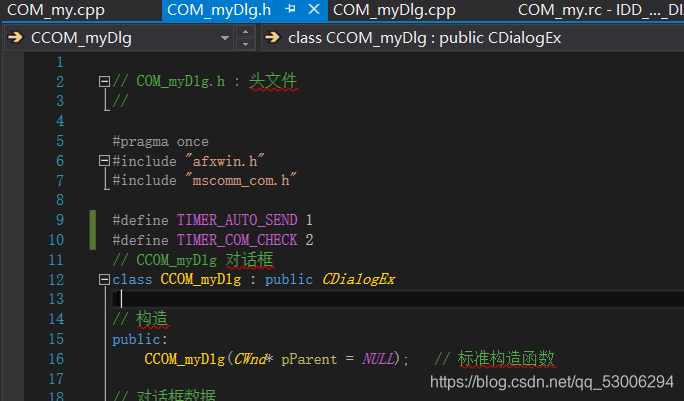The width and height of the screenshot is (684, 401).
Task: Click the '标准构造函数' comment
Action: click(x=506, y=359)
